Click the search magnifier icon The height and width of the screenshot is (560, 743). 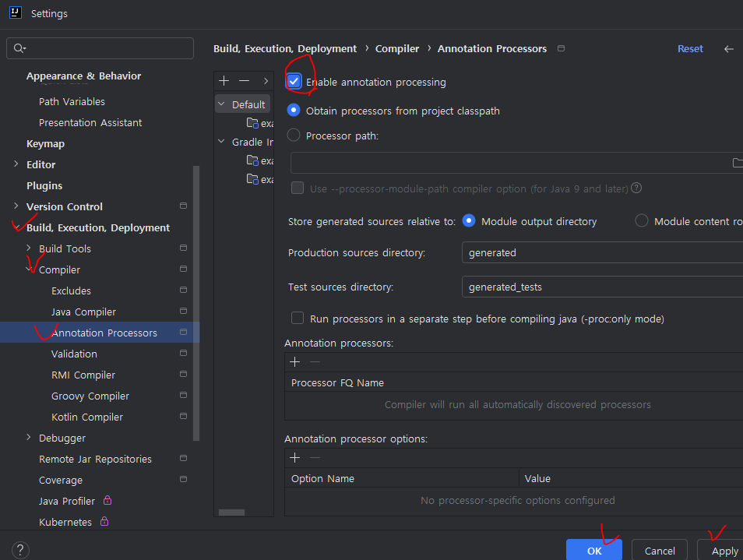coord(19,48)
